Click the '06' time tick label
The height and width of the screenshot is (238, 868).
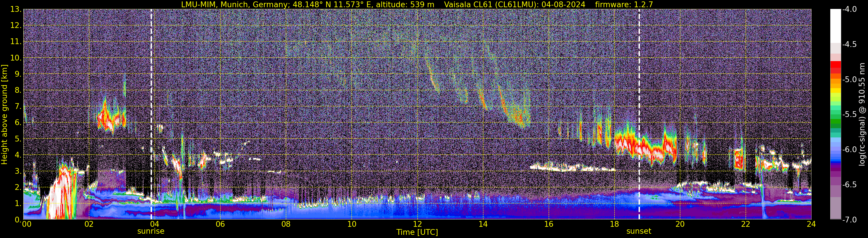220,224
